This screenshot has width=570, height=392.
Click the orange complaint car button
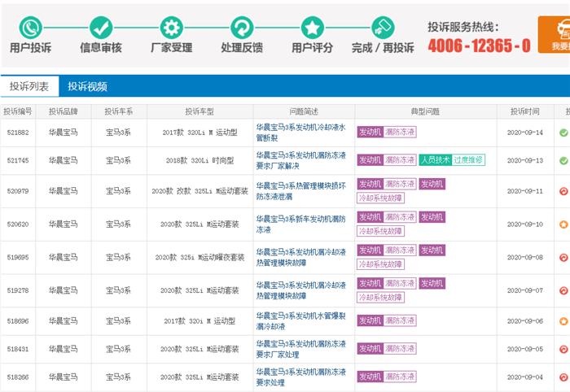(554, 34)
